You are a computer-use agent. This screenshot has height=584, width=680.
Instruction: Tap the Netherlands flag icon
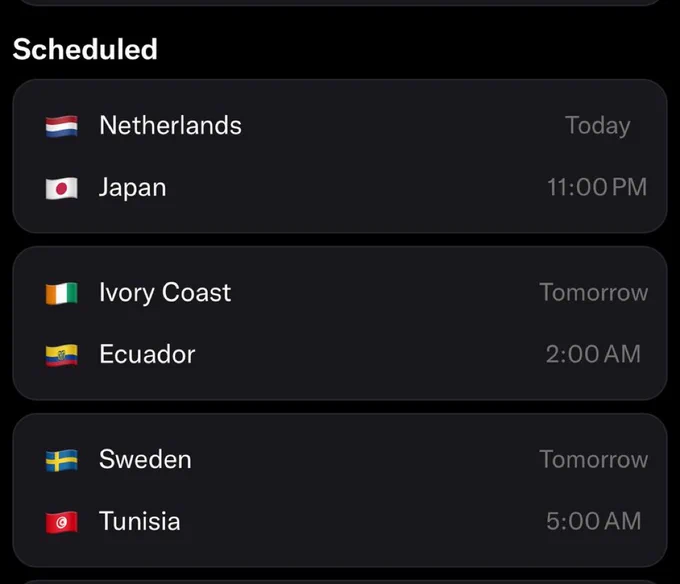[62, 126]
